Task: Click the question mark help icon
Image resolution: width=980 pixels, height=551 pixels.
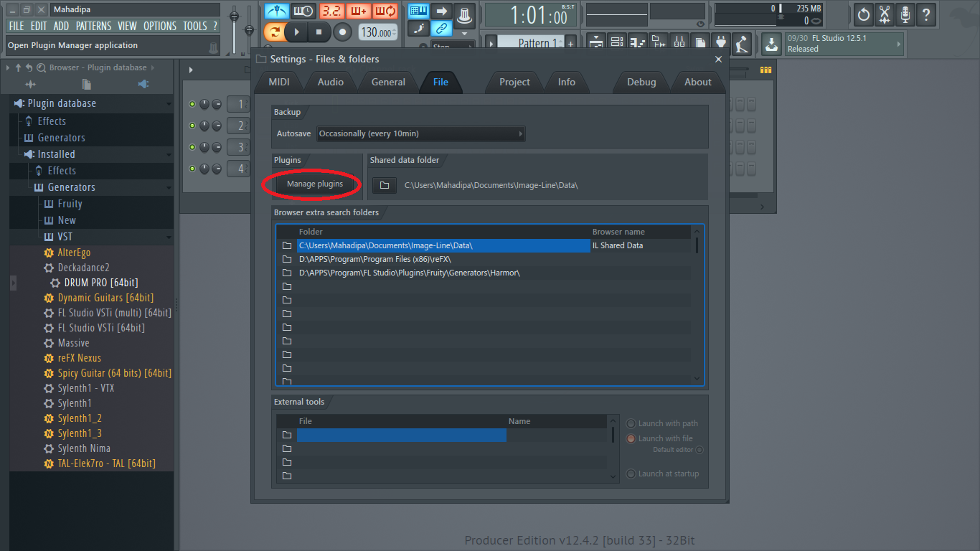Action: (x=926, y=14)
